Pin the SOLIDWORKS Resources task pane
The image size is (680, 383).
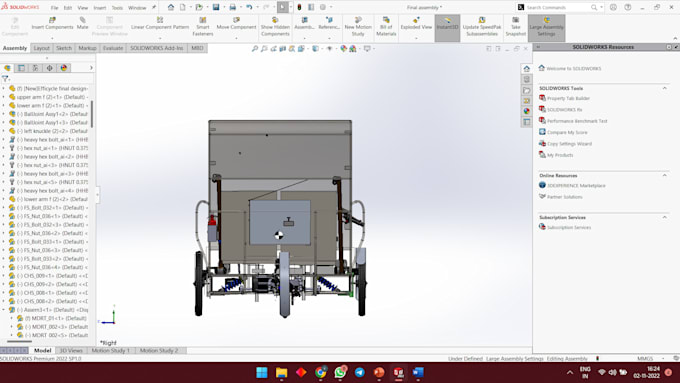coord(675,47)
